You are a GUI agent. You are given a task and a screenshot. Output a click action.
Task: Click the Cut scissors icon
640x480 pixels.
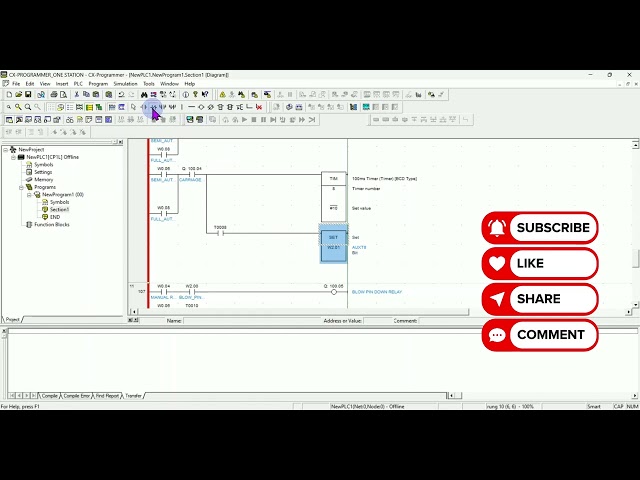click(x=76, y=95)
